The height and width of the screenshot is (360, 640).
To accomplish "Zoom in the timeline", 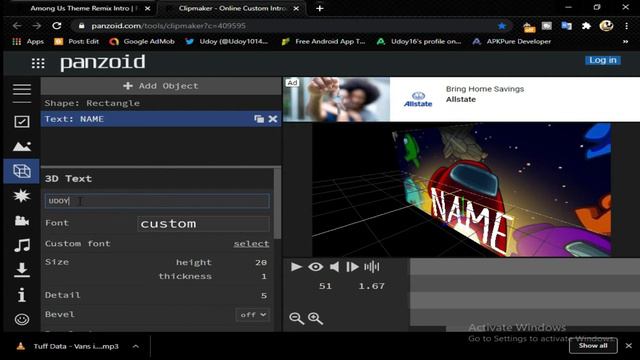I will (x=316, y=318).
